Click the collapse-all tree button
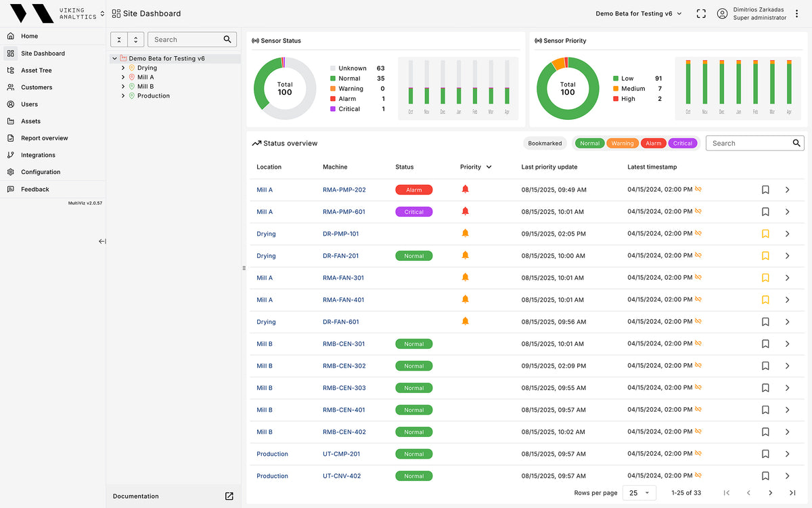This screenshot has width=812, height=508. (119, 40)
